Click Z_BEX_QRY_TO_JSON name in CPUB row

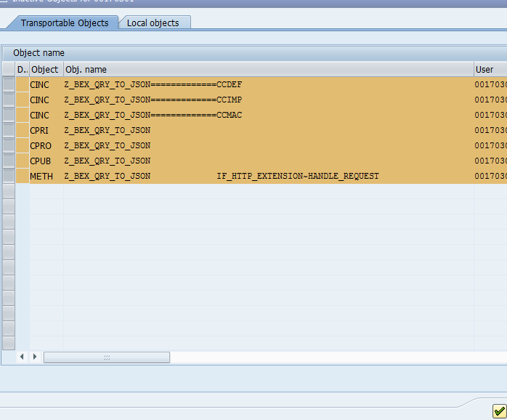(108, 161)
